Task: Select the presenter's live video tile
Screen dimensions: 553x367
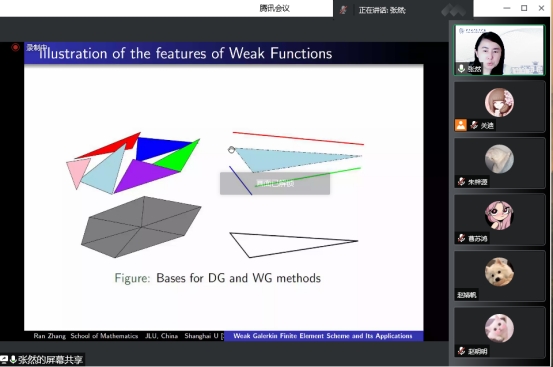Action: coord(499,50)
